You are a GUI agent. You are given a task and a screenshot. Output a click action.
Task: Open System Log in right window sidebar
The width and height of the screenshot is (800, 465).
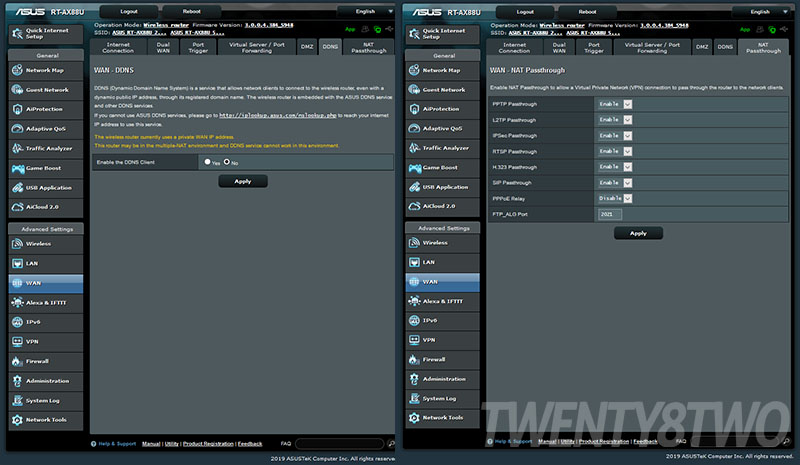pyautogui.click(x=442, y=399)
